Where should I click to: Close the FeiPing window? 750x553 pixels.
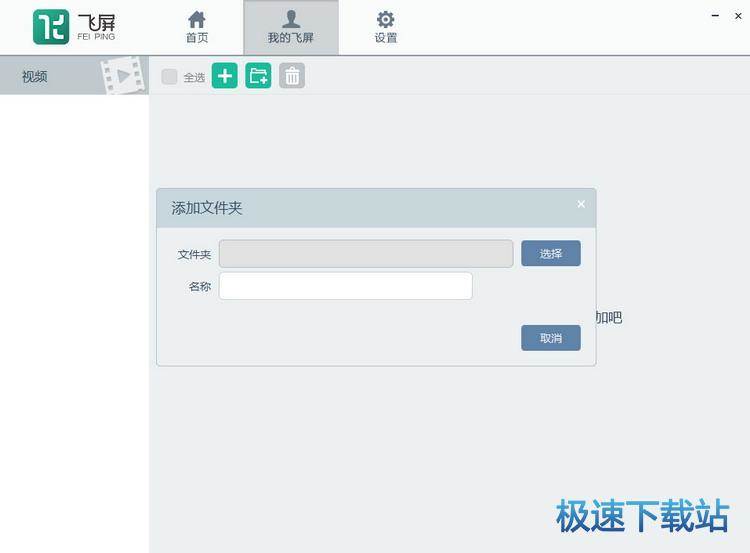(738, 16)
